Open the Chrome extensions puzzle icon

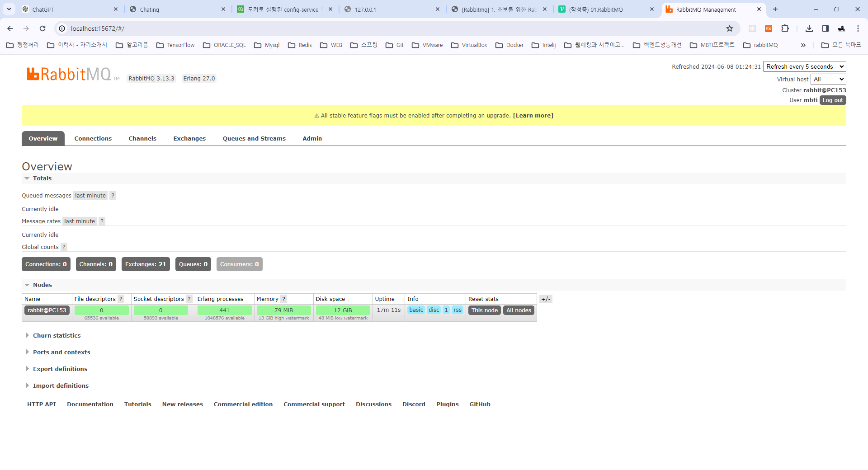click(785, 28)
